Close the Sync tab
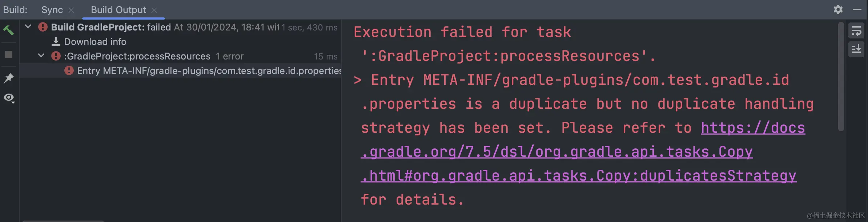 (71, 10)
